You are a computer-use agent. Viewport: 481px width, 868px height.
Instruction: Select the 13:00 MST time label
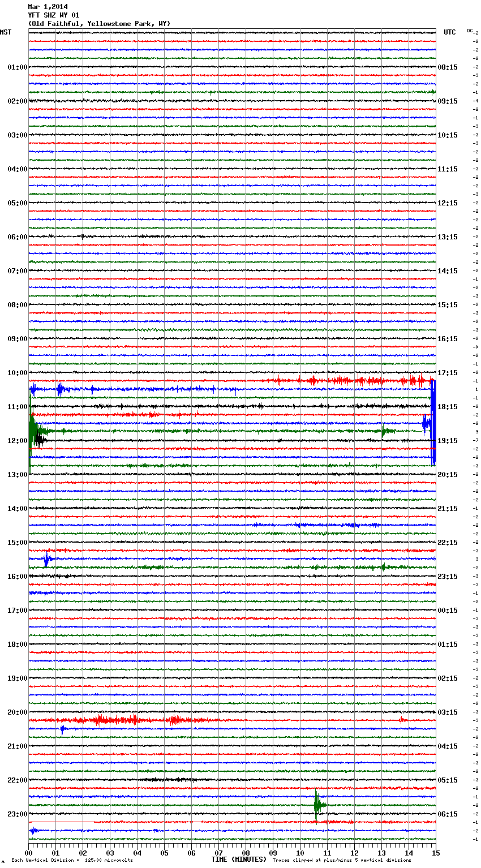18,475
